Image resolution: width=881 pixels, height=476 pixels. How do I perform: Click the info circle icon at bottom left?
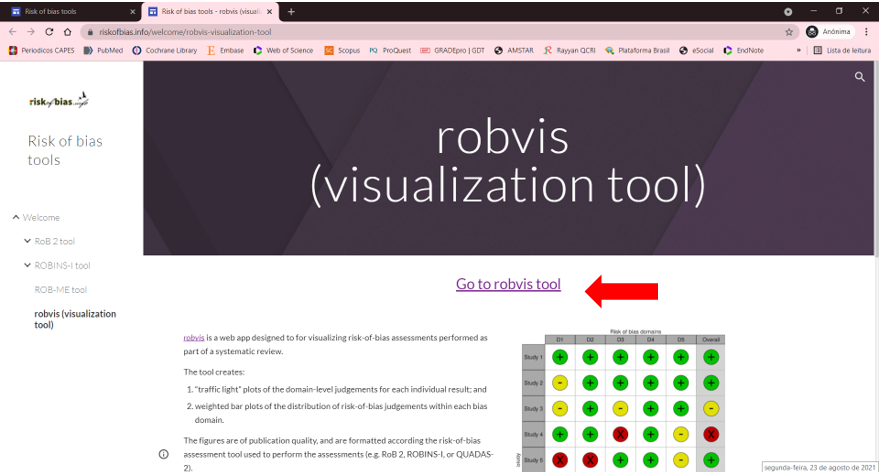pos(163,454)
